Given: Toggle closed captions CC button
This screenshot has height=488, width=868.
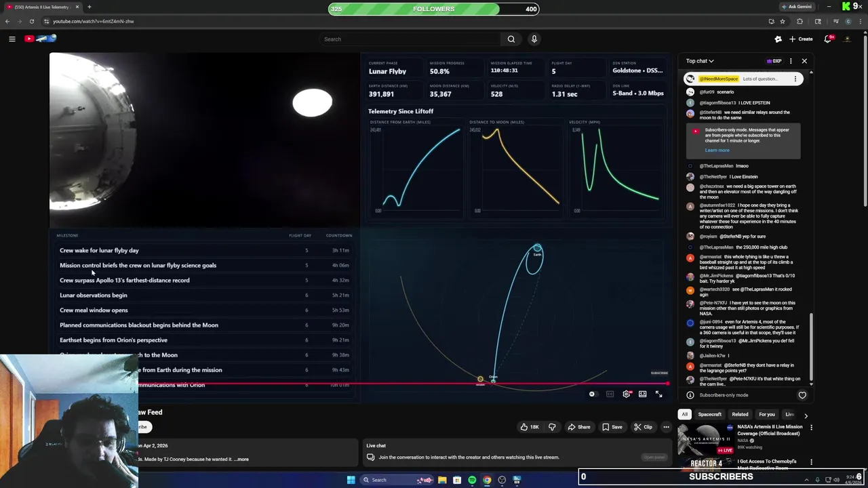Looking at the screenshot, I should (x=610, y=394).
